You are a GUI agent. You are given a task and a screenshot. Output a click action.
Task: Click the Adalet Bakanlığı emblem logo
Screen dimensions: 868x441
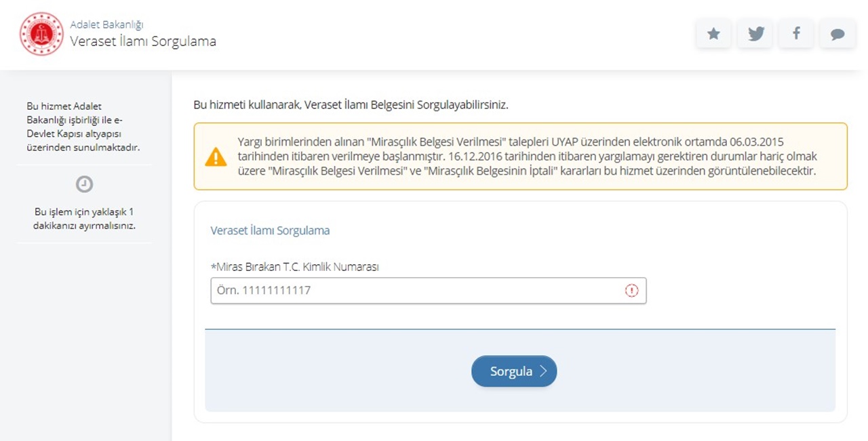point(41,34)
